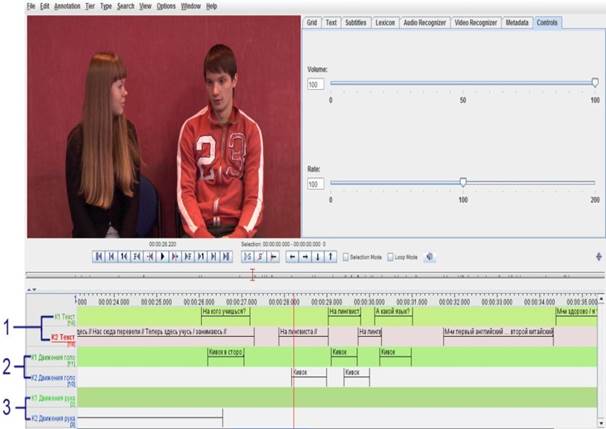Switch to the Grid tab

(312, 22)
